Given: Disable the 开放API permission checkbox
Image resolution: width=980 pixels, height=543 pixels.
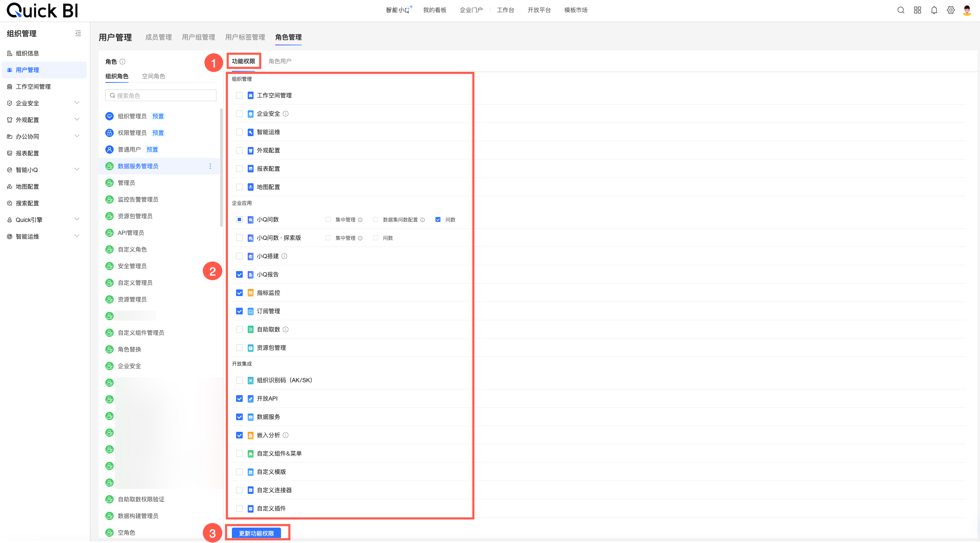Looking at the screenshot, I should point(239,399).
